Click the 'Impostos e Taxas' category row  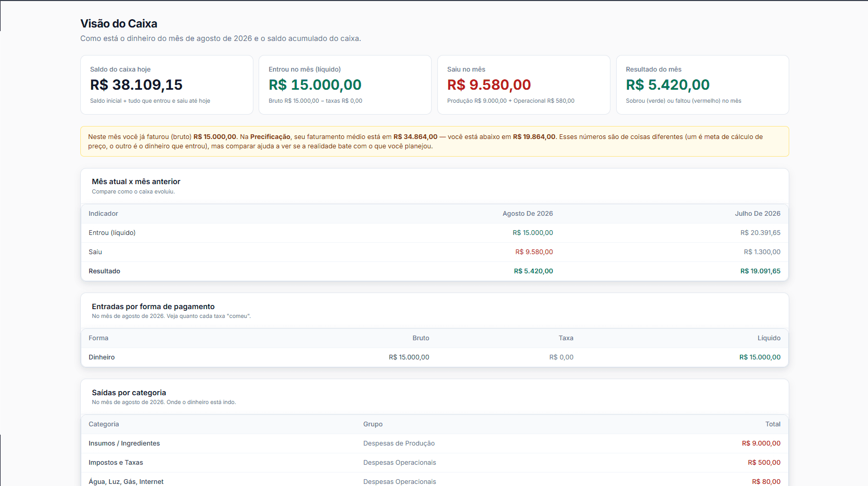coord(434,463)
